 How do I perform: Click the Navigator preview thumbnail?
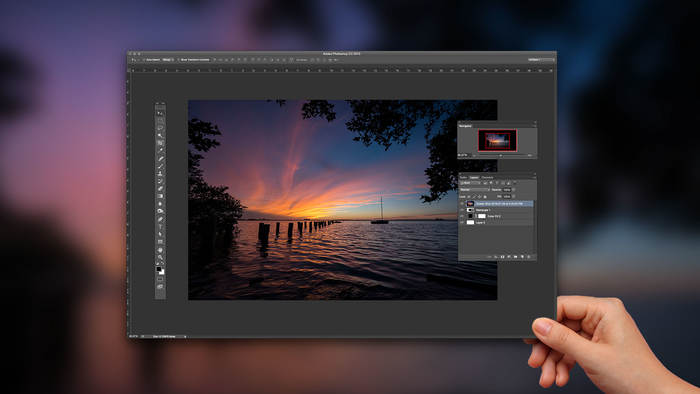497,140
